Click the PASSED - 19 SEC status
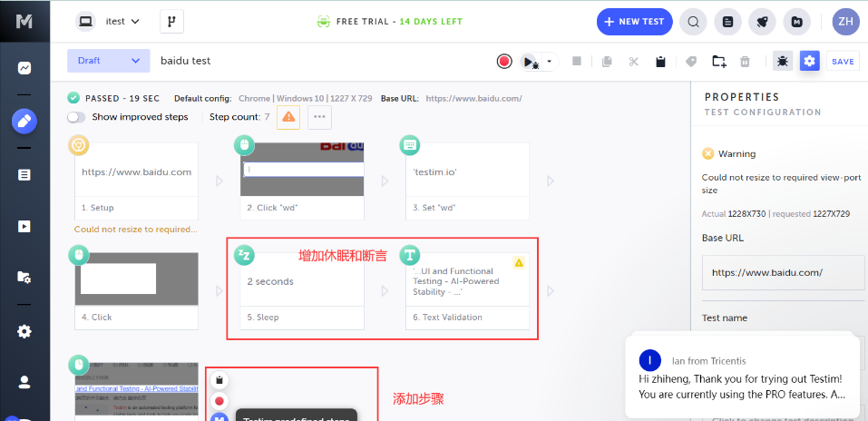This screenshot has height=421, width=868. pyautogui.click(x=113, y=99)
